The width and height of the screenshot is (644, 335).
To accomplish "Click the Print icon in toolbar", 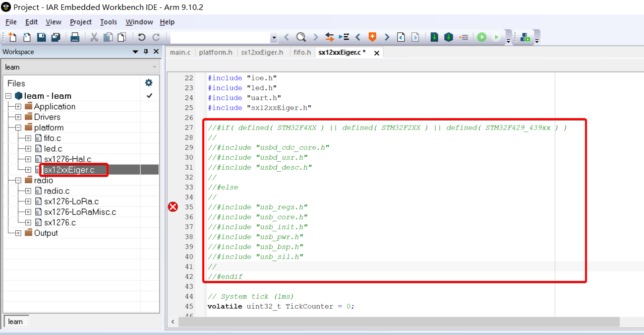I will click(75, 37).
